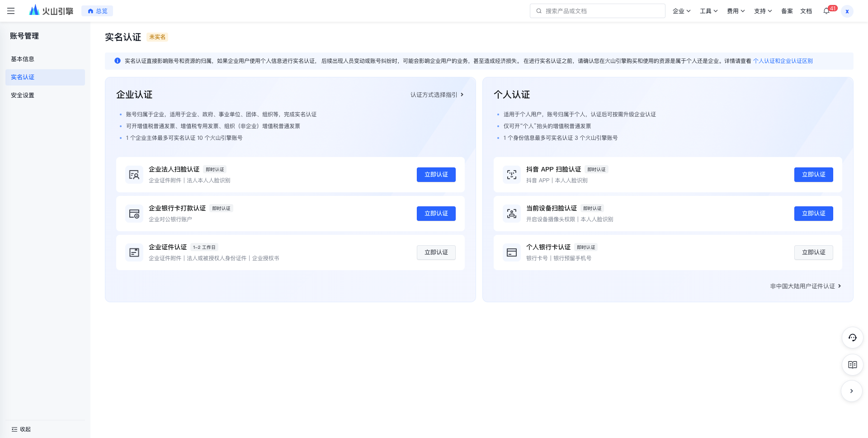Collapse the floating toolbar arrow button
Viewport: 868px width, 438px height.
pos(852,391)
